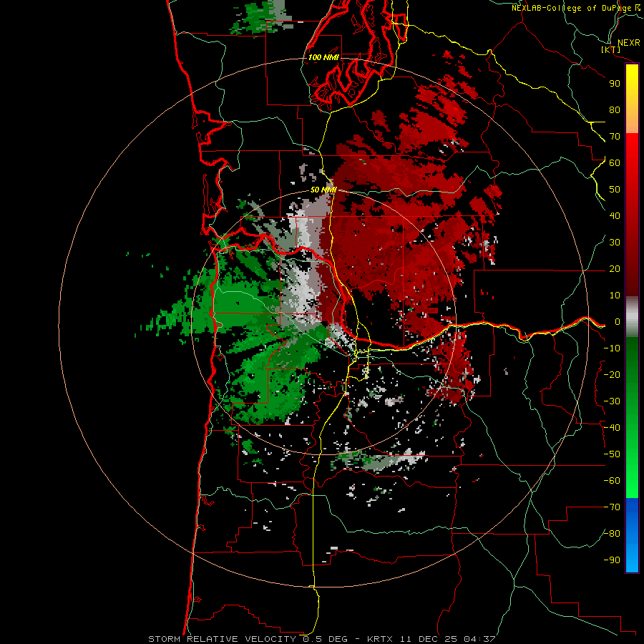Click the '60' value on velocity scale

[x=615, y=162]
